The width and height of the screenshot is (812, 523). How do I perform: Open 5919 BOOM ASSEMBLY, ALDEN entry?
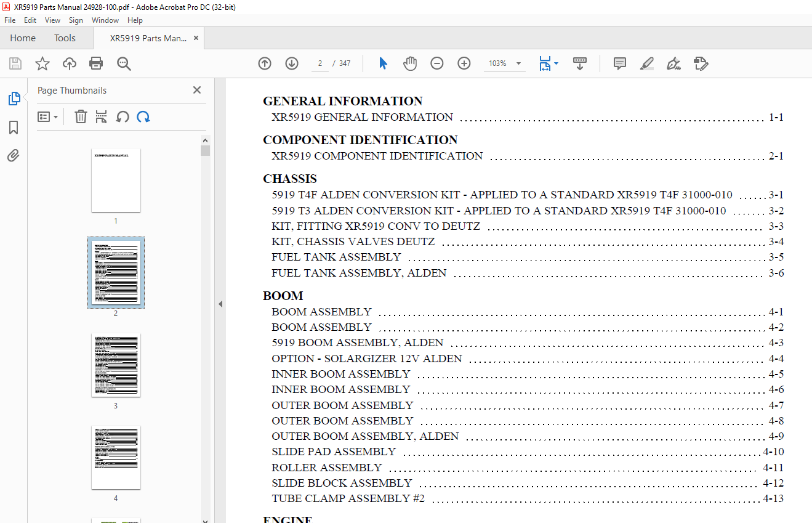pyautogui.click(x=528, y=343)
